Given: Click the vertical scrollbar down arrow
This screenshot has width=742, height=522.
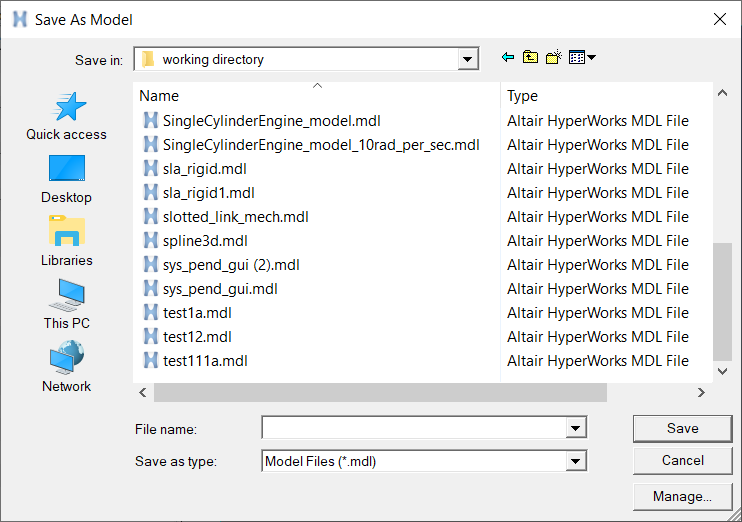Looking at the screenshot, I should click(723, 371).
